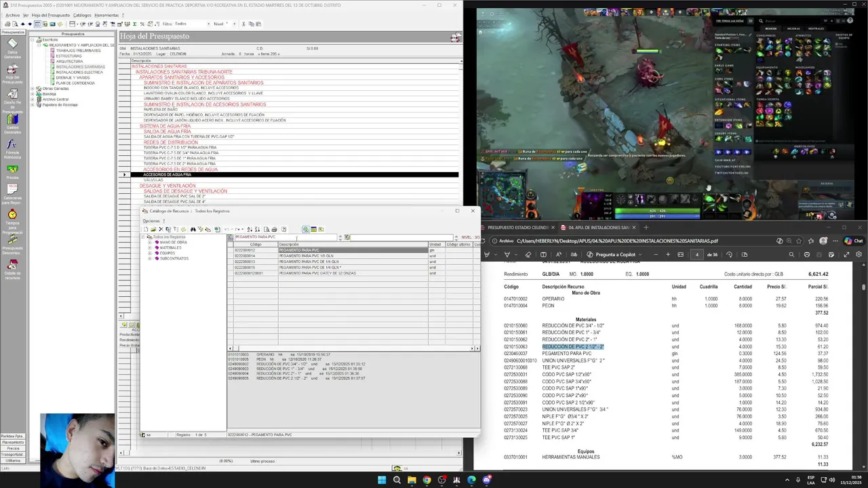This screenshot has width=868, height=488.
Task: Click fullscreen expand icon in PDF toolbar
Action: click(846, 254)
